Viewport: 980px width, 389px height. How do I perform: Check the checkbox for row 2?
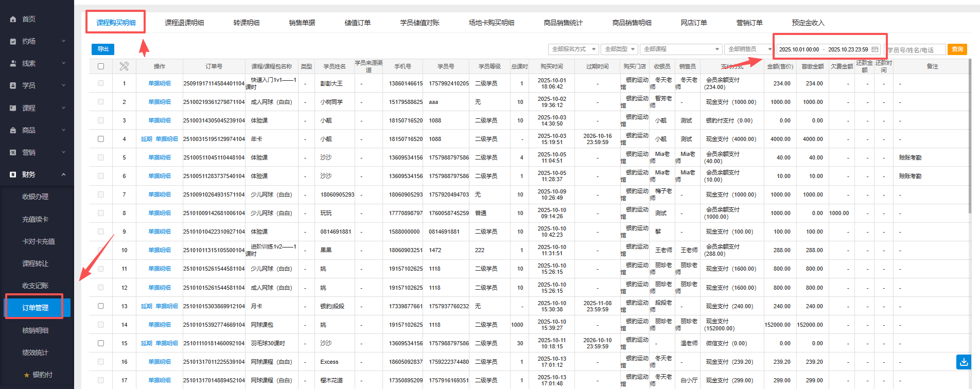(x=101, y=102)
